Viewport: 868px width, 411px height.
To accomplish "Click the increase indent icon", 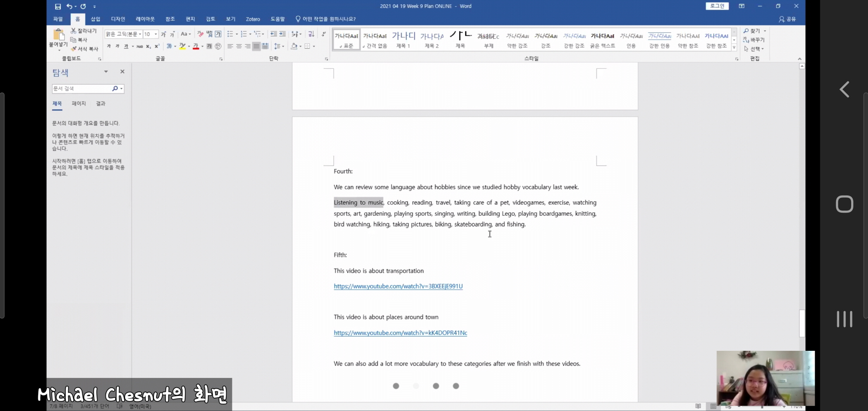I will (x=283, y=34).
